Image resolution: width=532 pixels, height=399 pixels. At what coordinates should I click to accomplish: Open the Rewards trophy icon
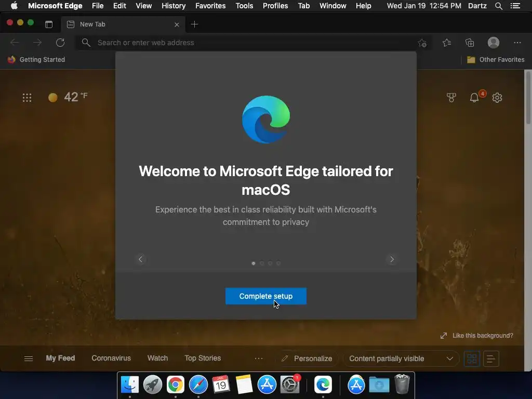click(451, 98)
